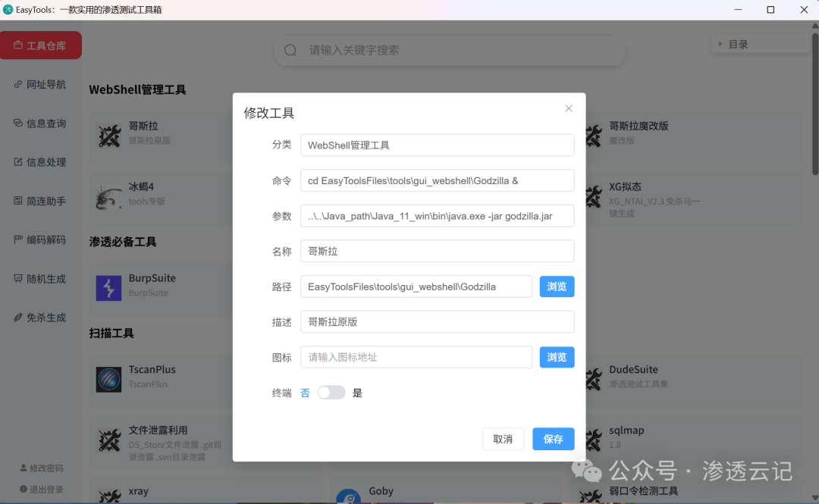The image size is (819, 504).
Task: Click the 编码解码 flag icon
Action: 17,239
